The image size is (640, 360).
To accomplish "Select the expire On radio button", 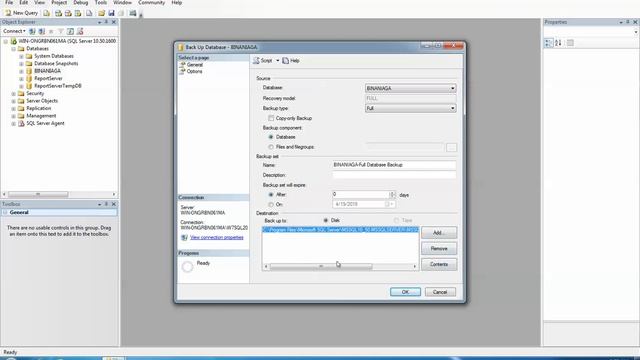I will 271,204.
